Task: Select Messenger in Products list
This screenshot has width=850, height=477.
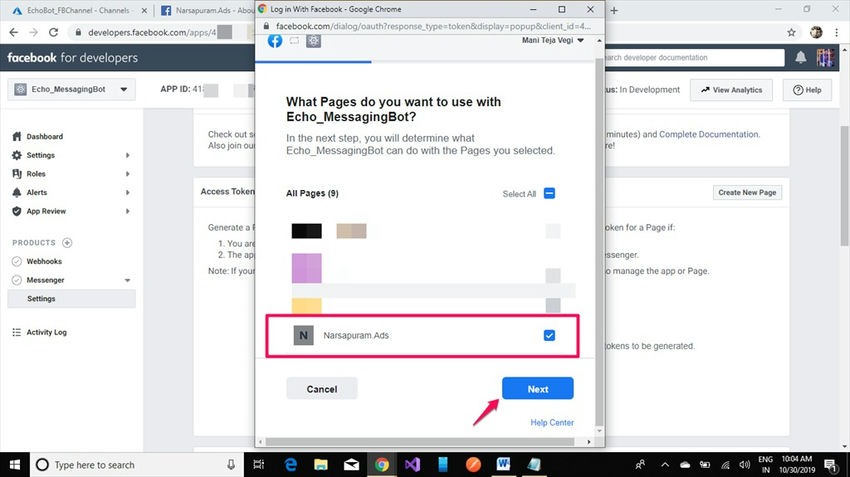Action: [x=45, y=280]
